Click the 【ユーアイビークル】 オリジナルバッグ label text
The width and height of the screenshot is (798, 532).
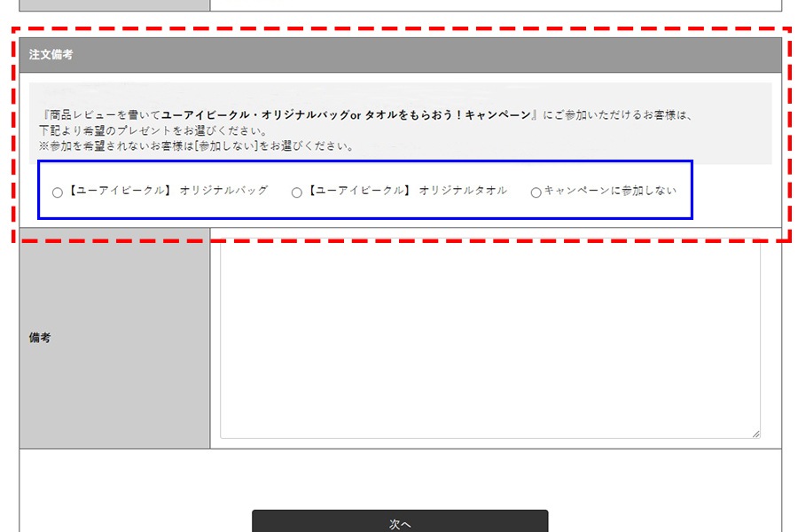(x=167, y=191)
